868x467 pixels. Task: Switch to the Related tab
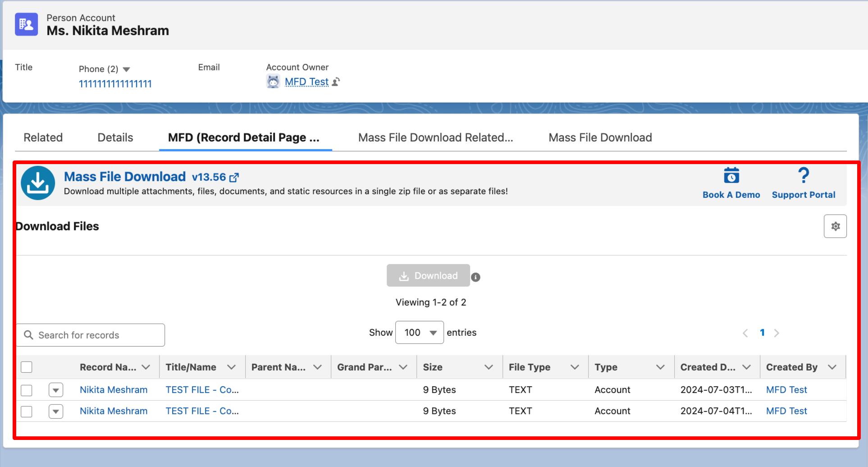(x=43, y=137)
